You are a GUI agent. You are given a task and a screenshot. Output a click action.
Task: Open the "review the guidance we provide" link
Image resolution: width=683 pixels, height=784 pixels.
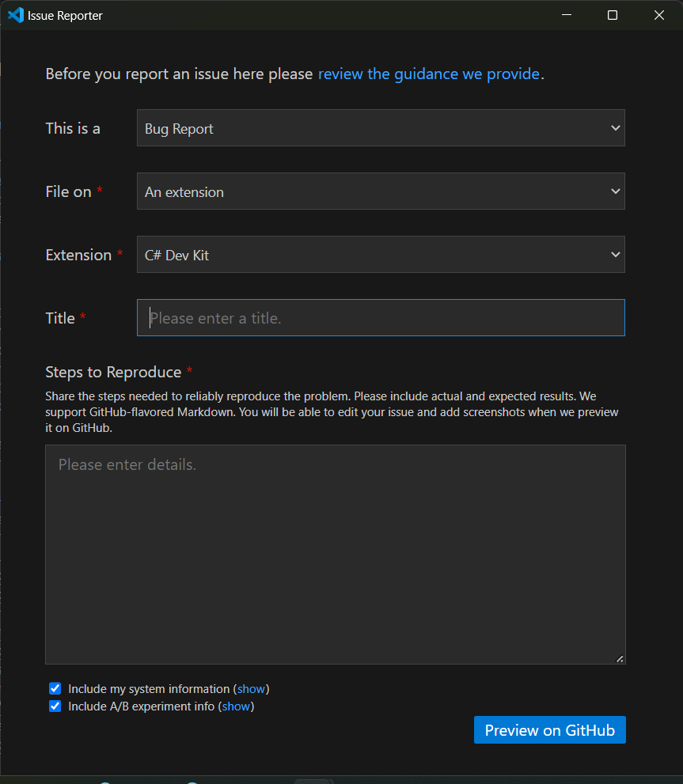click(429, 74)
